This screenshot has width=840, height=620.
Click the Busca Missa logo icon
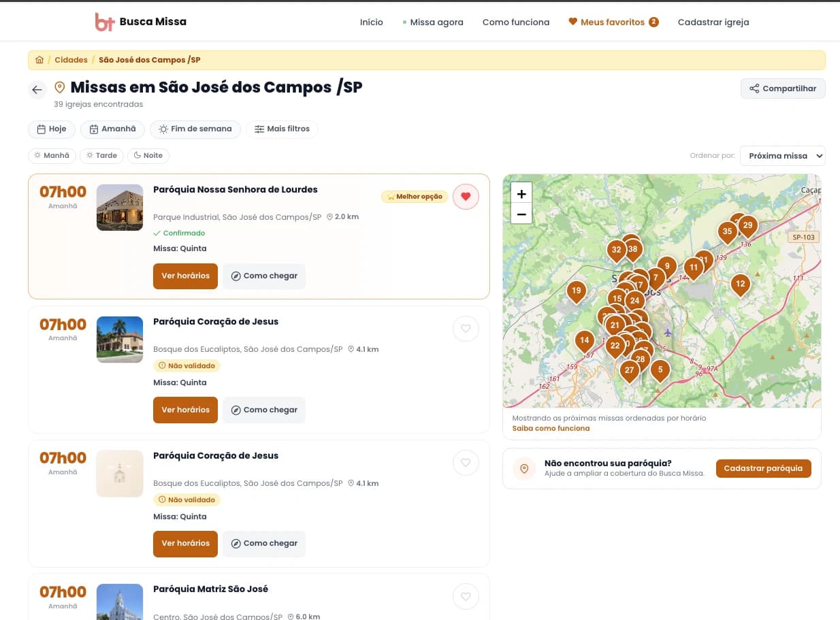tap(104, 22)
